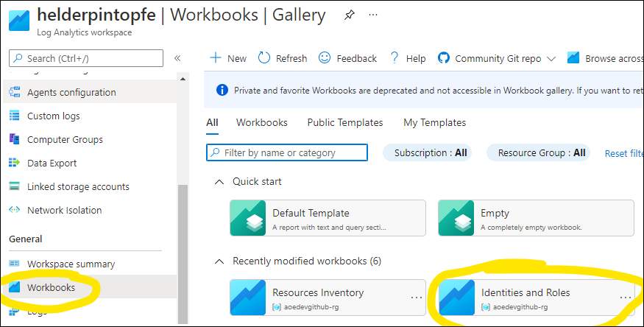Click the aoedevgithub-rg text under Identities and Roles

(x=520, y=307)
